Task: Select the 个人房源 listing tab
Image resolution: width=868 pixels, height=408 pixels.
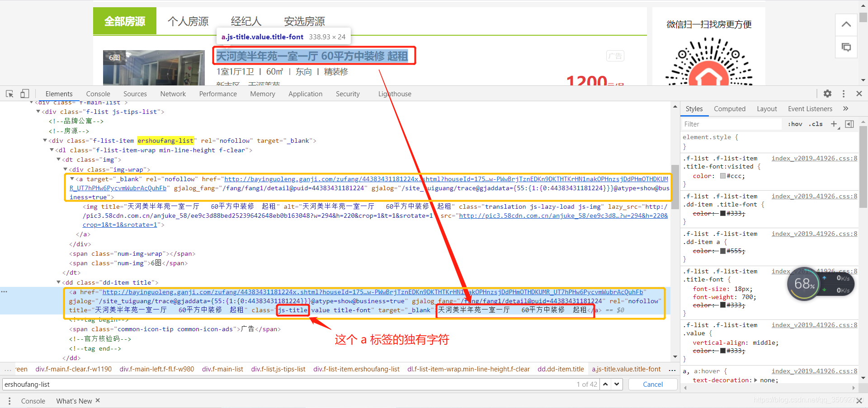Action: 188,21
